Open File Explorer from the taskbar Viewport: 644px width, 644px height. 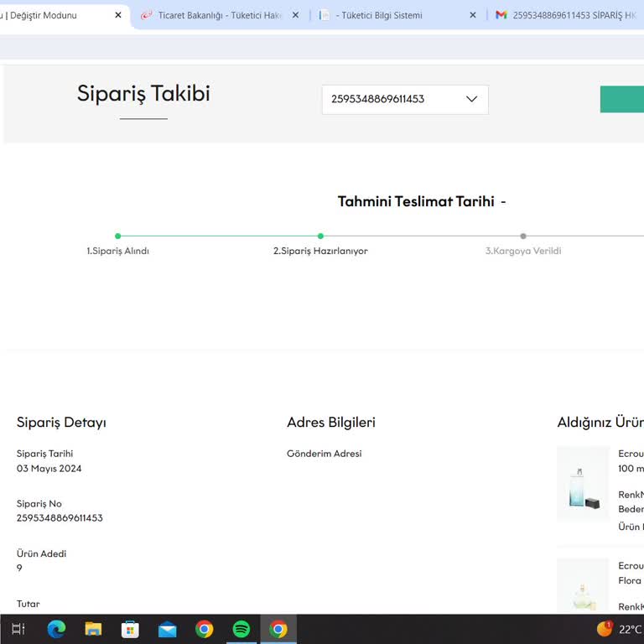coord(93,629)
